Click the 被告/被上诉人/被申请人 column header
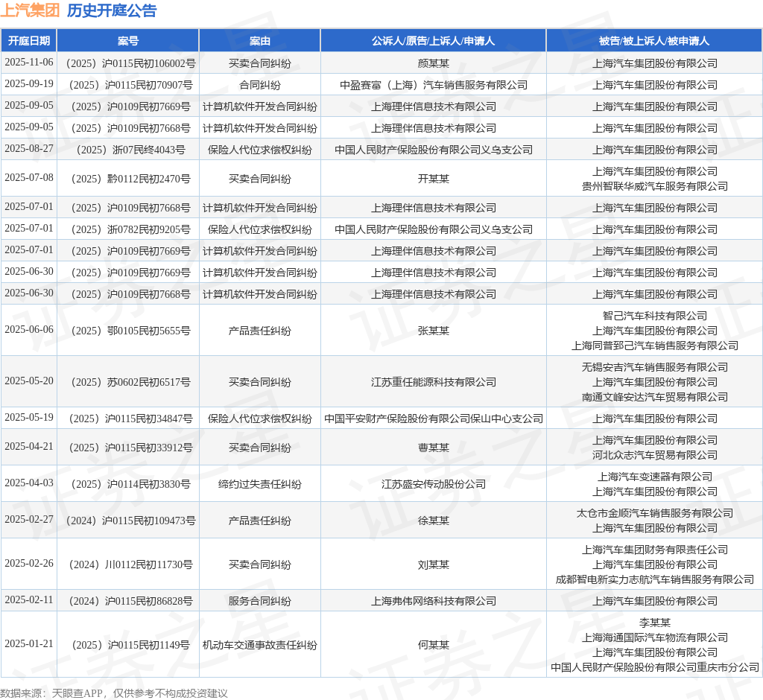The width and height of the screenshot is (763, 700). pyautogui.click(x=654, y=41)
